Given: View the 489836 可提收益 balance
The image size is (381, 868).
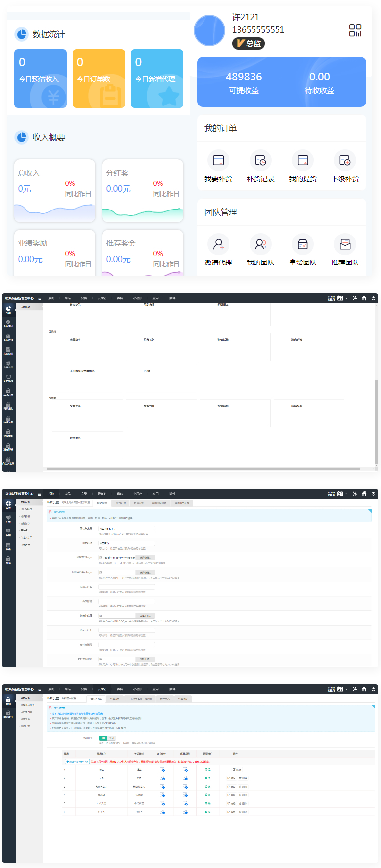Looking at the screenshot, I should [x=244, y=82].
